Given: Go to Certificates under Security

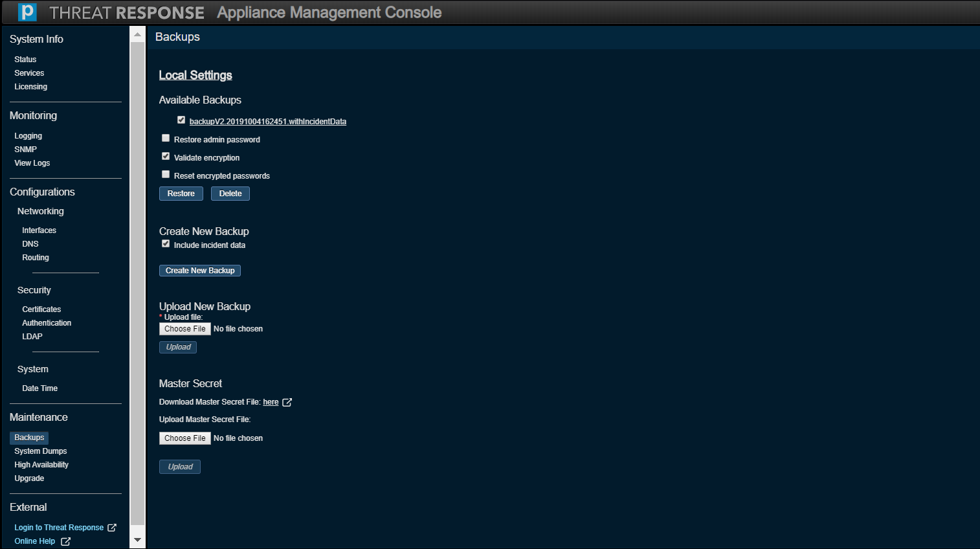Looking at the screenshot, I should pos(41,309).
